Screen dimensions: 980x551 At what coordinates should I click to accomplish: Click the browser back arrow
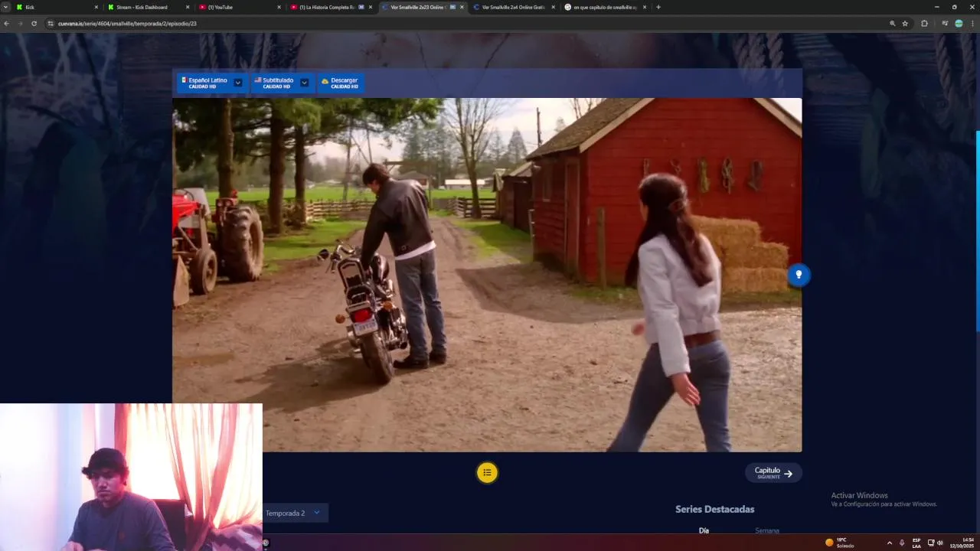click(7, 24)
